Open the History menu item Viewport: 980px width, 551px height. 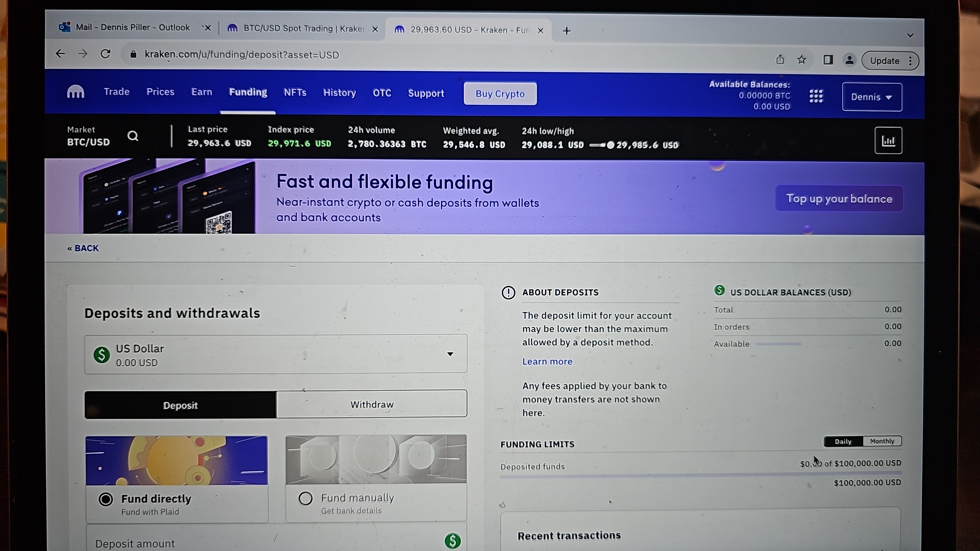[339, 92]
